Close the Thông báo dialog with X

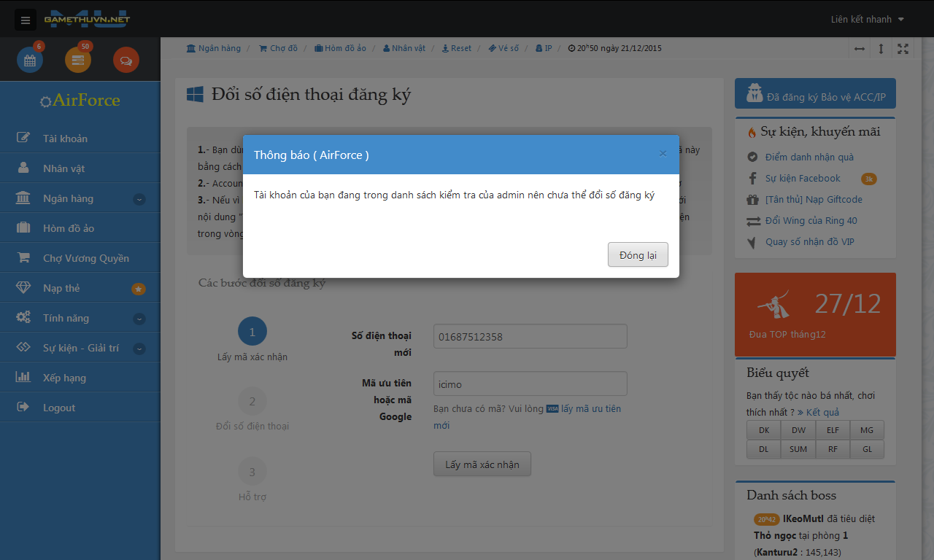[663, 154]
